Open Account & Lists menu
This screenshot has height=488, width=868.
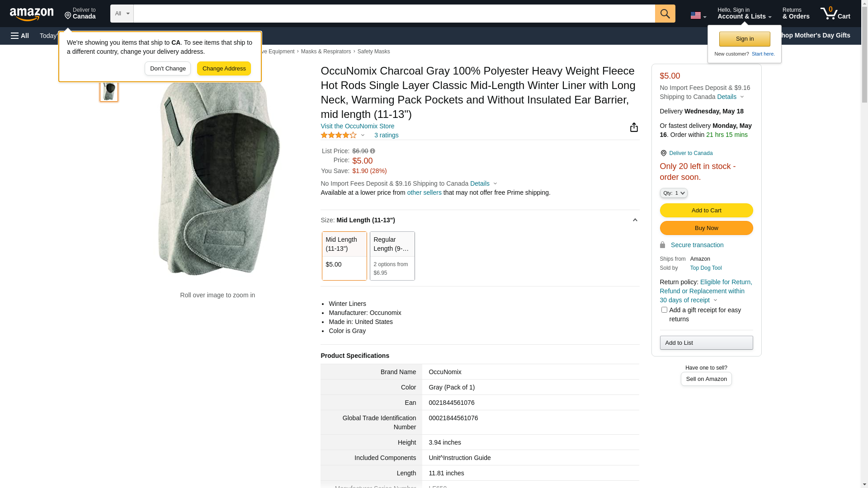744,14
